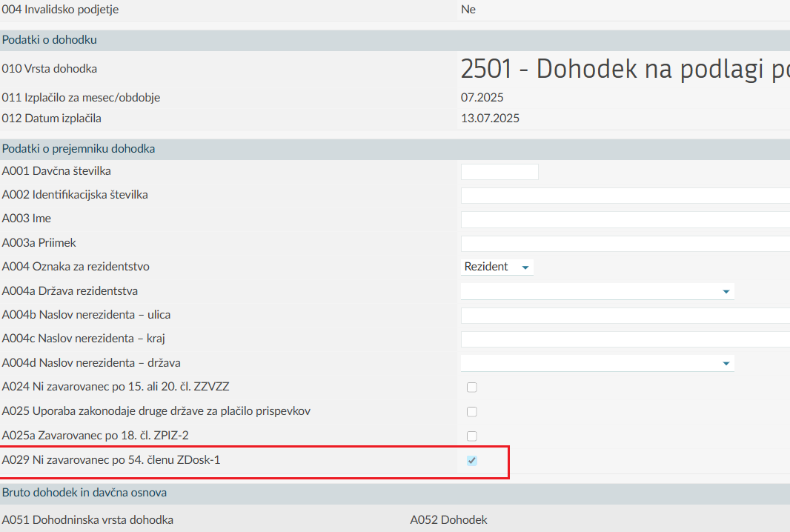The image size is (790, 532).
Task: Tick the A024 Ni zavarovanec ZZVZZ checkbox
Action: click(x=471, y=387)
